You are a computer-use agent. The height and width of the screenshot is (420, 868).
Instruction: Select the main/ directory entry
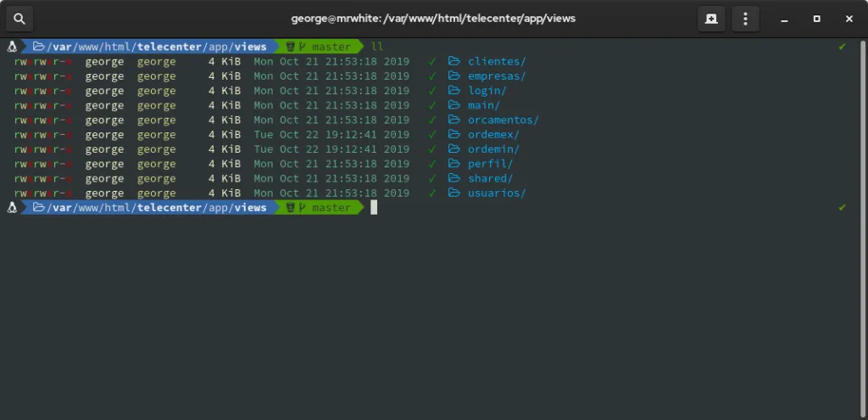(484, 105)
